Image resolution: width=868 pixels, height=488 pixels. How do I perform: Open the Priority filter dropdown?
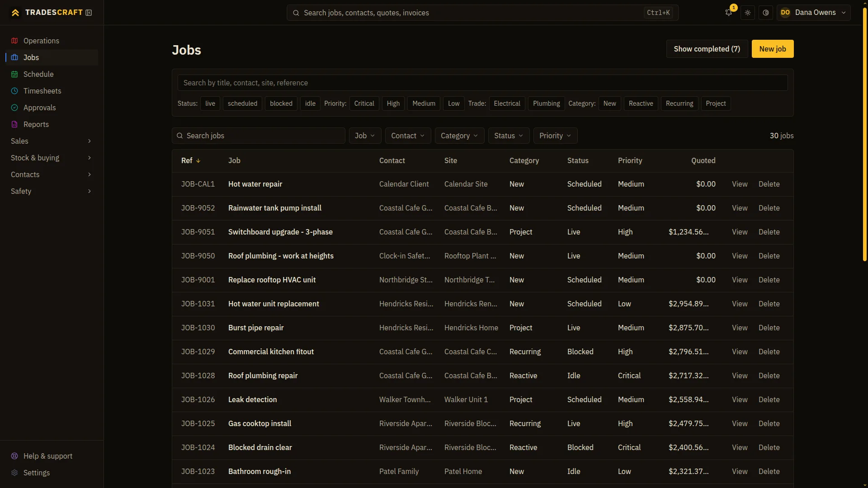click(555, 136)
